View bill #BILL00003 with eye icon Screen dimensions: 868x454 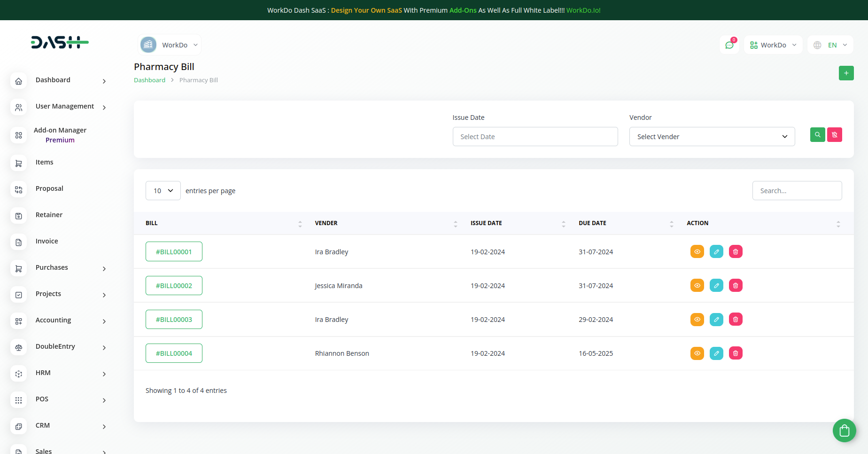pyautogui.click(x=697, y=320)
